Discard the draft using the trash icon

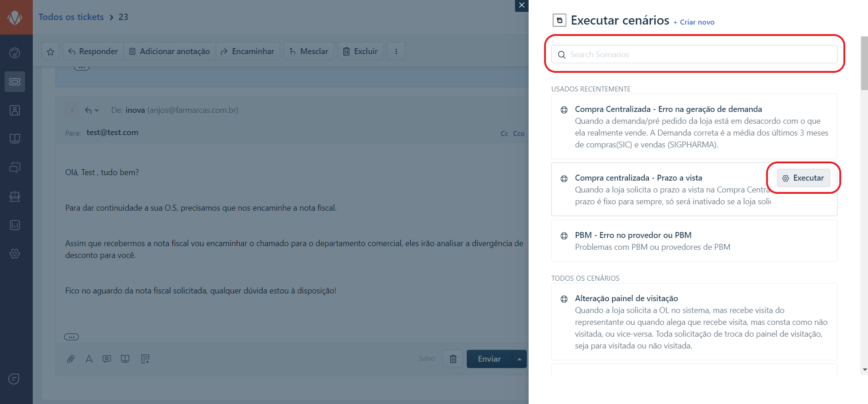point(453,359)
